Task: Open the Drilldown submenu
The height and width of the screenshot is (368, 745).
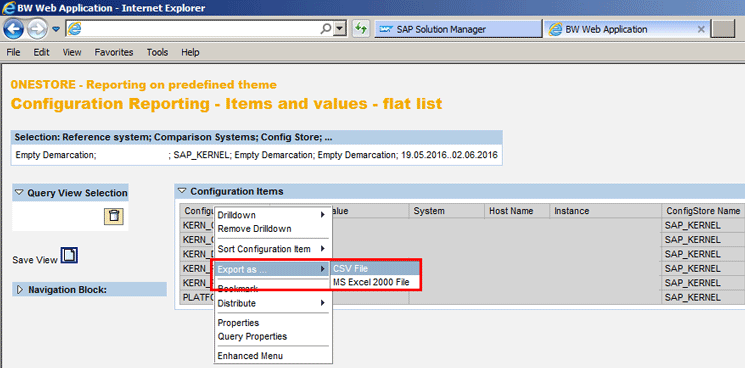Action: [x=272, y=215]
